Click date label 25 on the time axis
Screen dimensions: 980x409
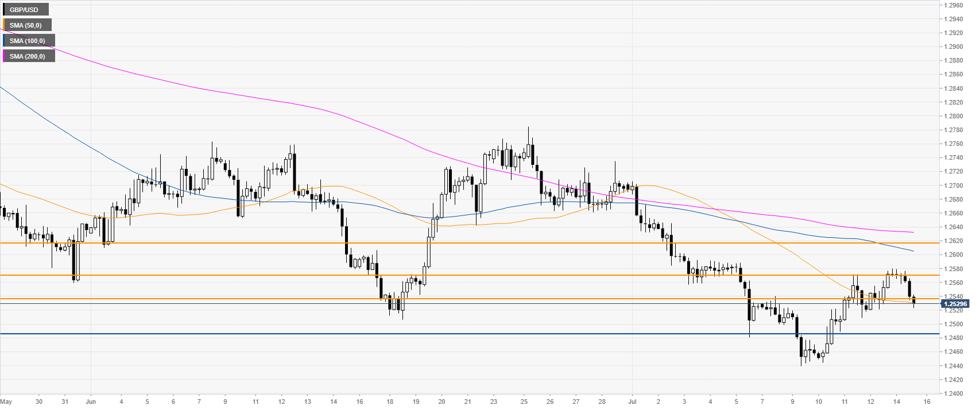click(x=524, y=401)
